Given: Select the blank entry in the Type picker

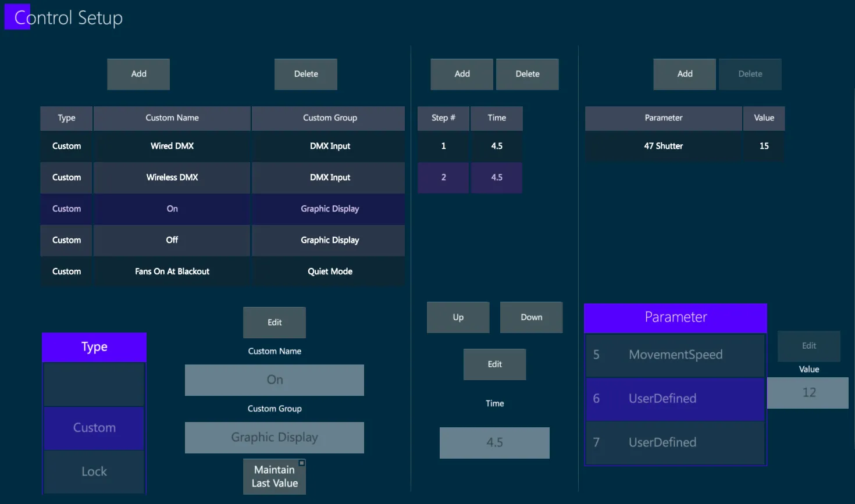Looking at the screenshot, I should point(94,384).
